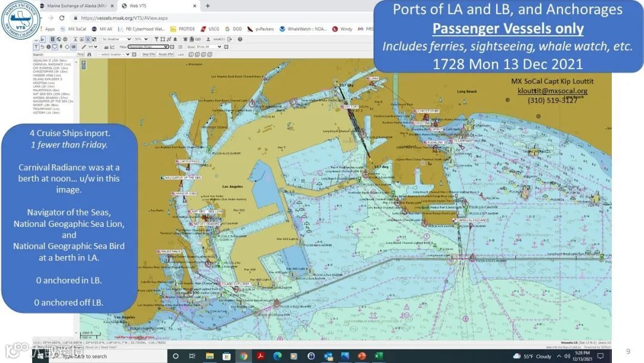This screenshot has width=644, height=363.
Task: Open the Windy bookmark
Action: tap(342, 29)
